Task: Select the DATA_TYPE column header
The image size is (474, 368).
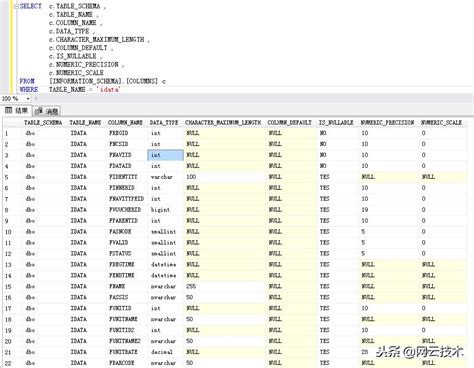Action: point(164,123)
